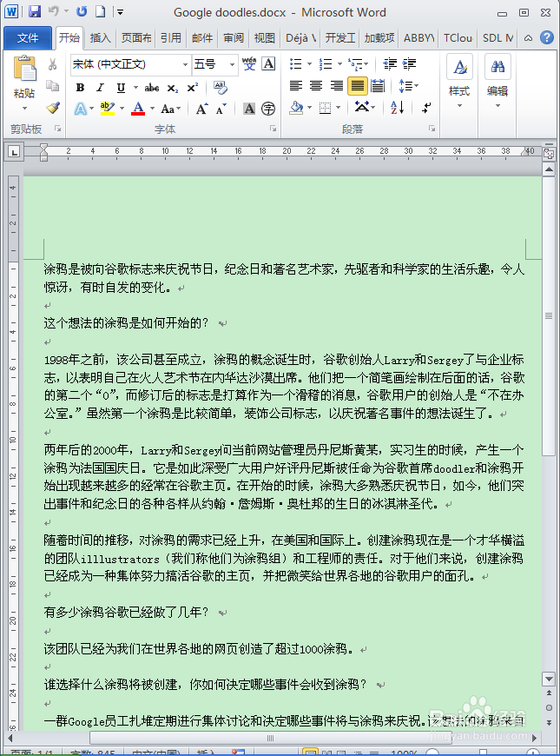Click the Cut scissors icon
The width and height of the screenshot is (560, 756).
point(52,64)
